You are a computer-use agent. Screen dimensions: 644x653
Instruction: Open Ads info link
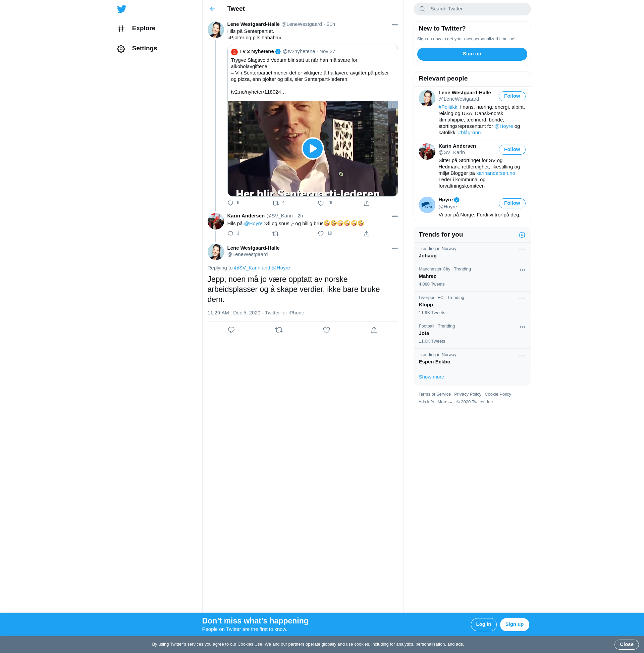(x=426, y=402)
